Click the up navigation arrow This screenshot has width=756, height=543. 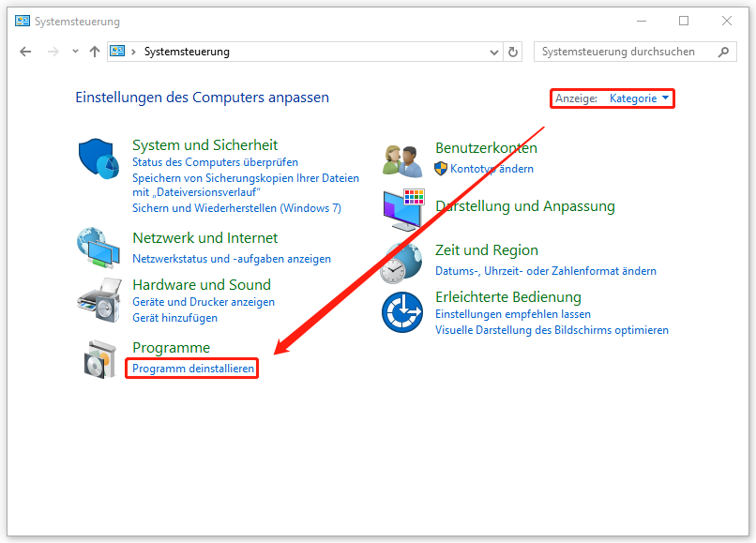95,52
